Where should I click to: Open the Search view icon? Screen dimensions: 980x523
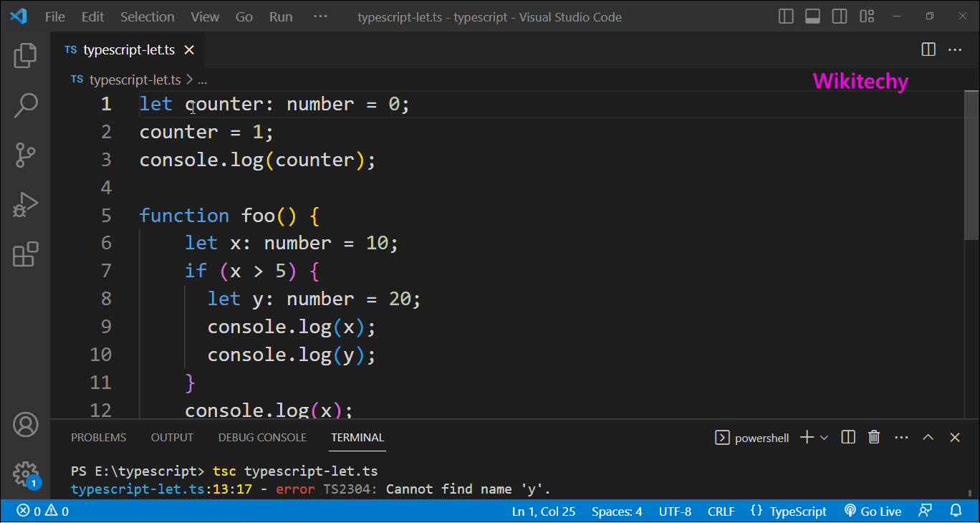[x=25, y=105]
